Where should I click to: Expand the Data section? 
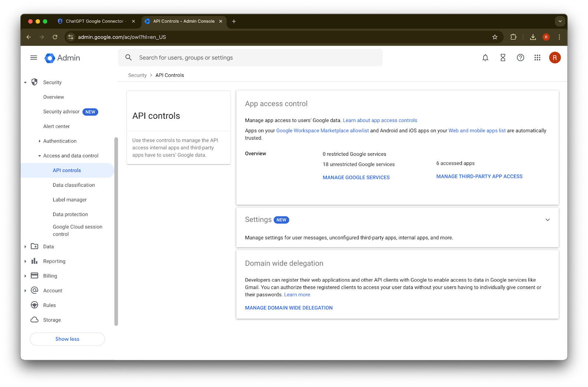click(x=25, y=247)
